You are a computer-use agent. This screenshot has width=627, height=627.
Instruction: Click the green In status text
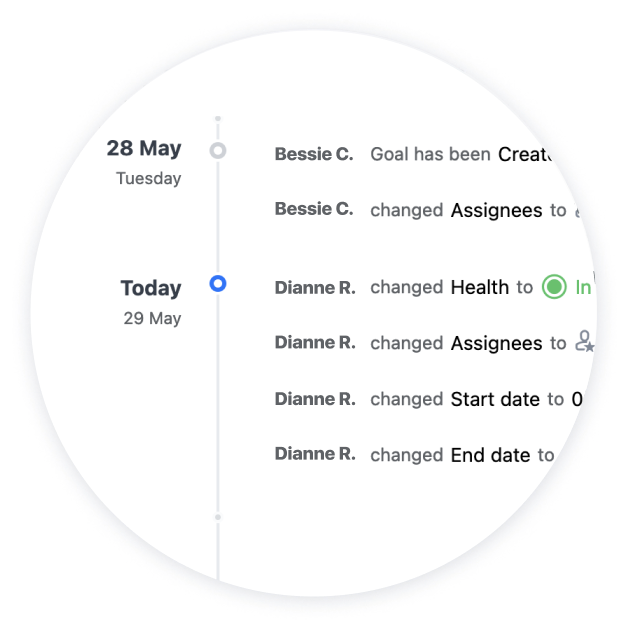click(583, 288)
